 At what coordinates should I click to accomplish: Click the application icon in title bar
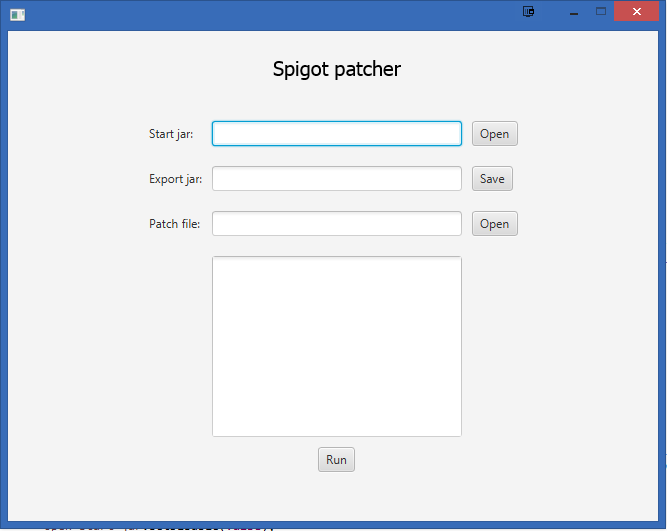(17, 15)
